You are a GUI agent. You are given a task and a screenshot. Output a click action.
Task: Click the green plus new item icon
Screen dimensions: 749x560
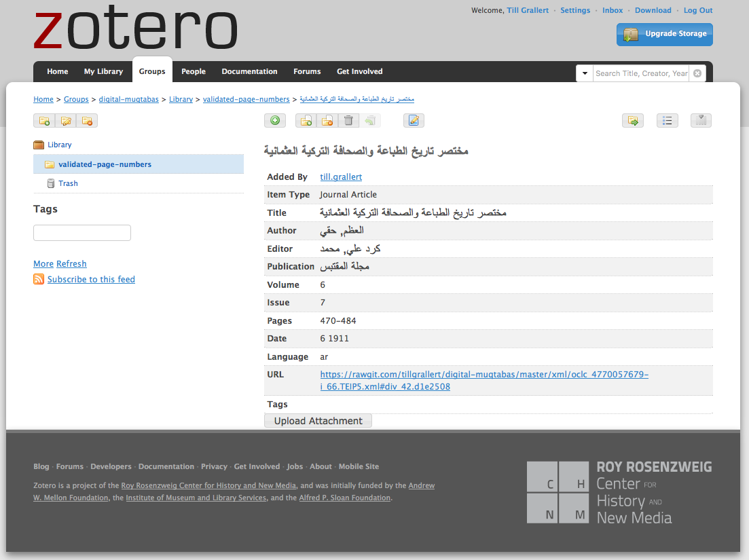(x=275, y=121)
